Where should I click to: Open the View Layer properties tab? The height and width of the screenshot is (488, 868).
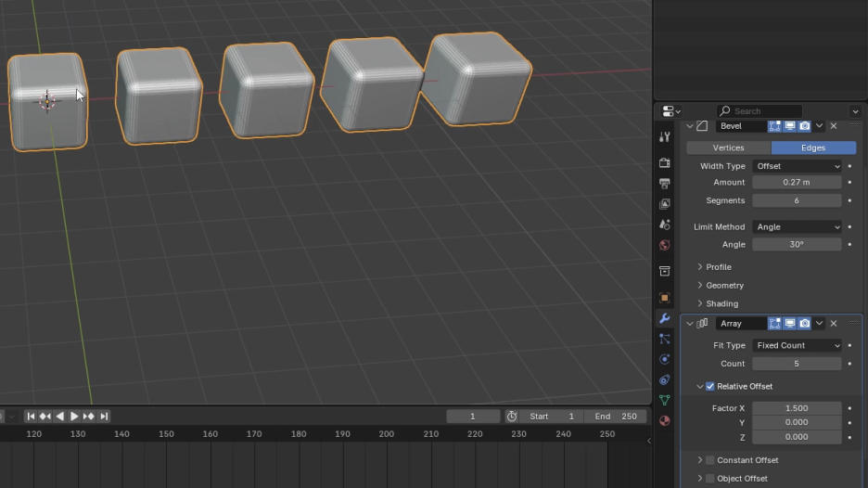665,204
